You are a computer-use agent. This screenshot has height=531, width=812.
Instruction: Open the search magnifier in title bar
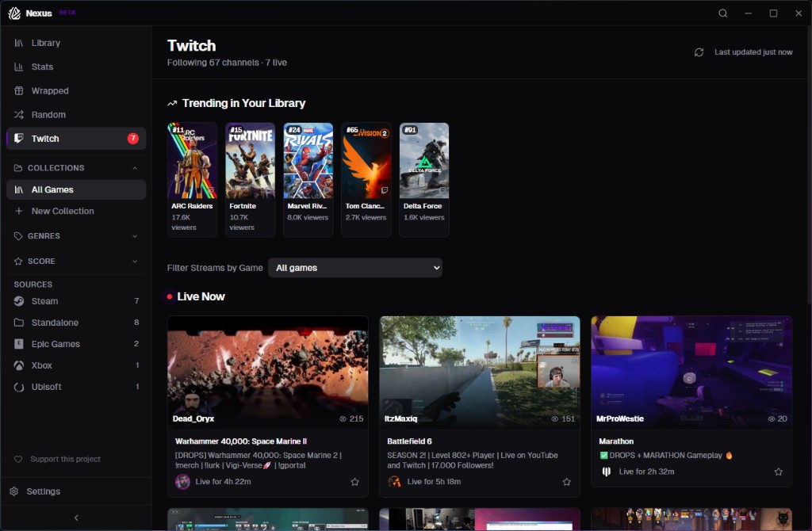point(722,13)
